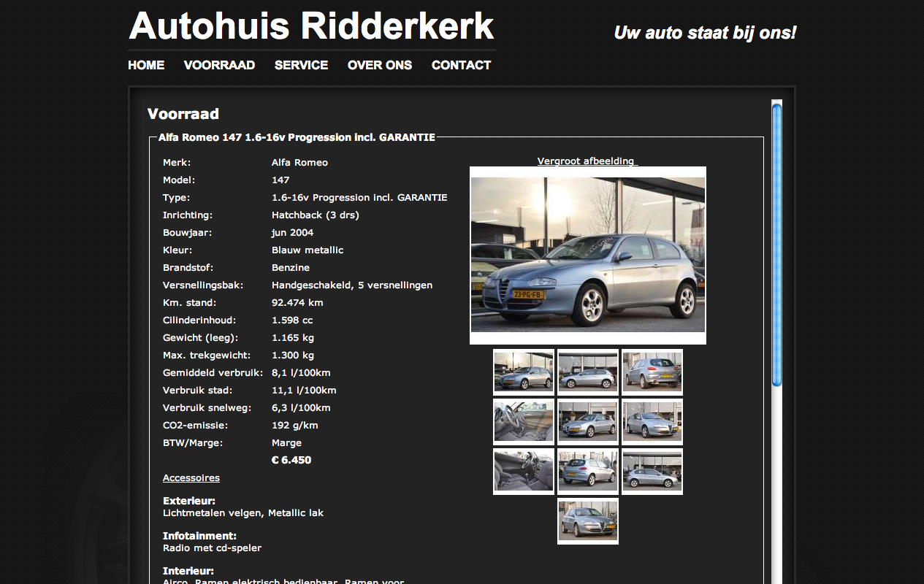This screenshot has width=924, height=584.
Task: Click the 'Merk:' label
Action: 177,163
